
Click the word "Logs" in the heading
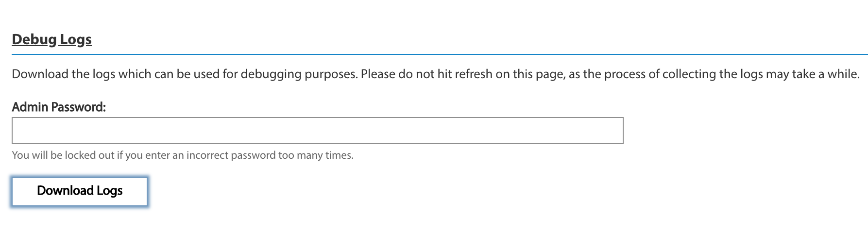point(76,40)
